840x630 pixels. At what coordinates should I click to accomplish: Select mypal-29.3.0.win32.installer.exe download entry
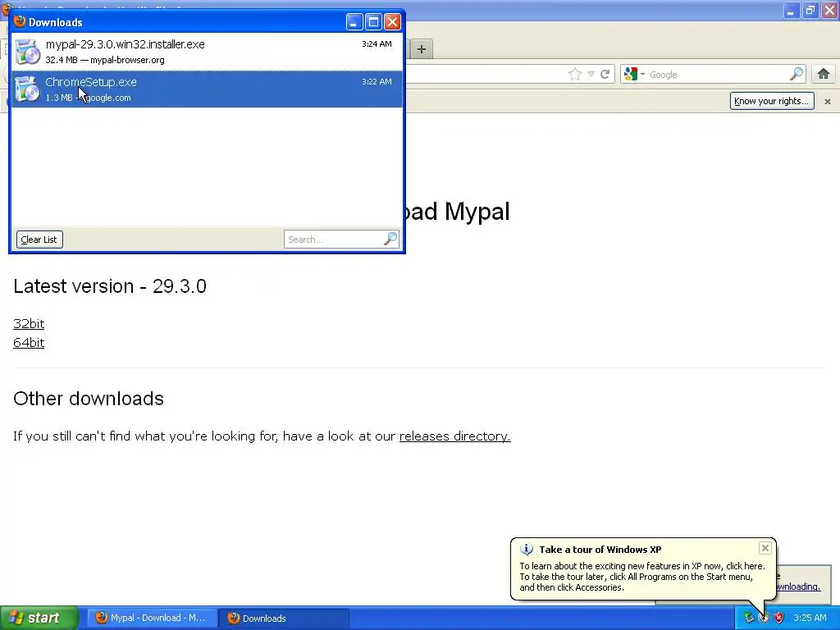pyautogui.click(x=207, y=52)
